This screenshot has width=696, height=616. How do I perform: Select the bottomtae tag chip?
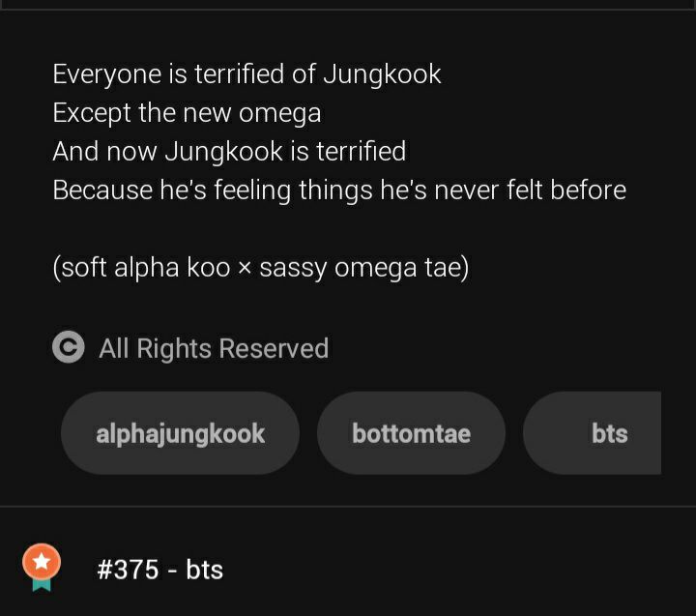(x=411, y=433)
